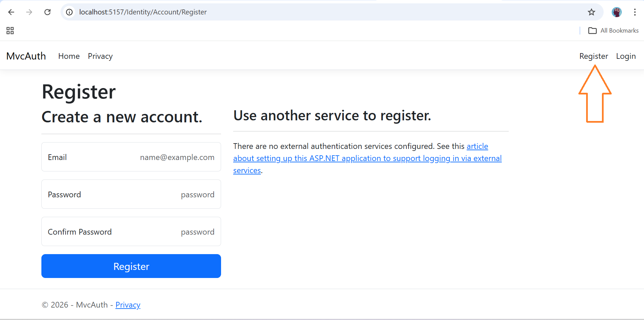Click the MvcAuth brand link
644x320 pixels.
point(26,56)
